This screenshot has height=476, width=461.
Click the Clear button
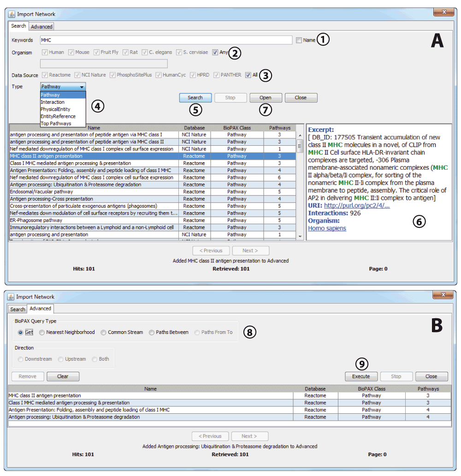point(63,376)
